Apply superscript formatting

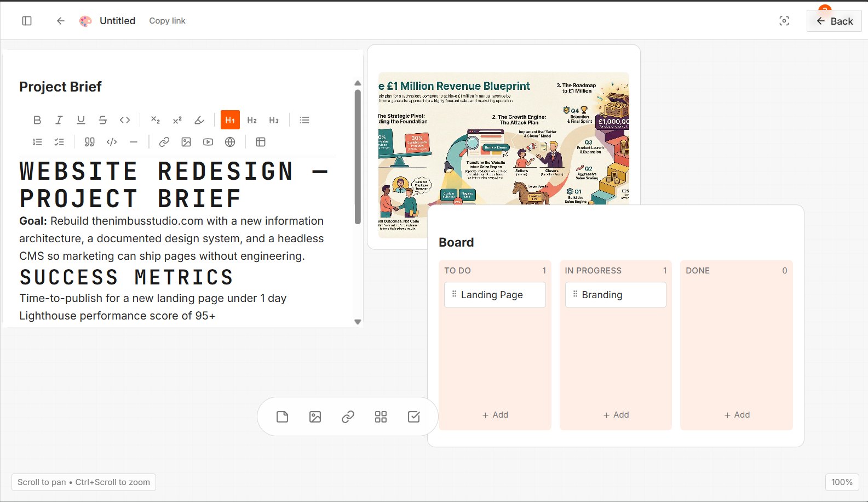pos(177,120)
